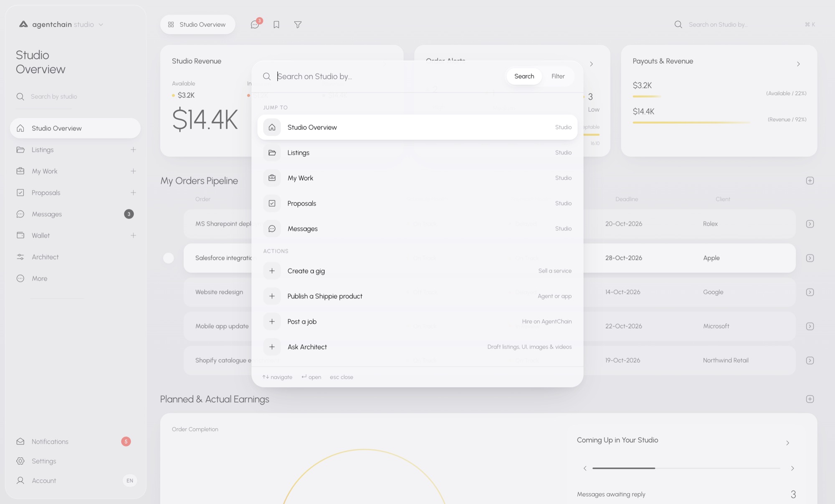This screenshot has width=835, height=504.
Task: Switch palette to Filter mode
Action: tap(558, 76)
